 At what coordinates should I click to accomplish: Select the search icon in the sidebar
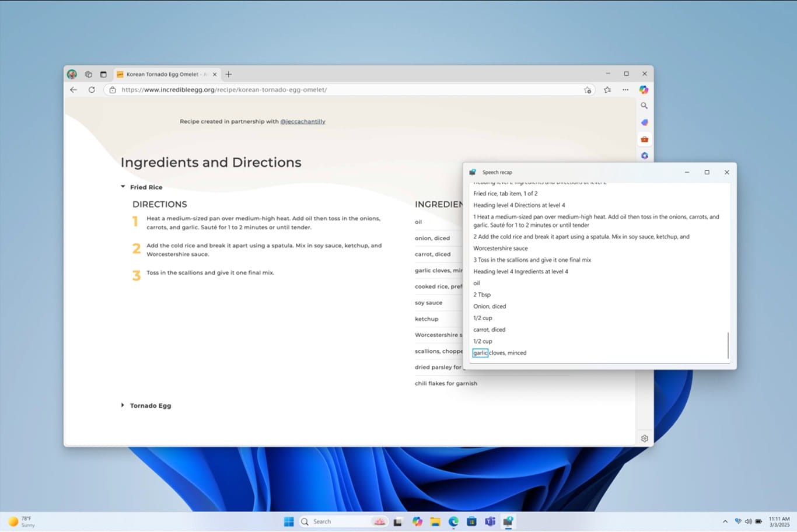[644, 106]
